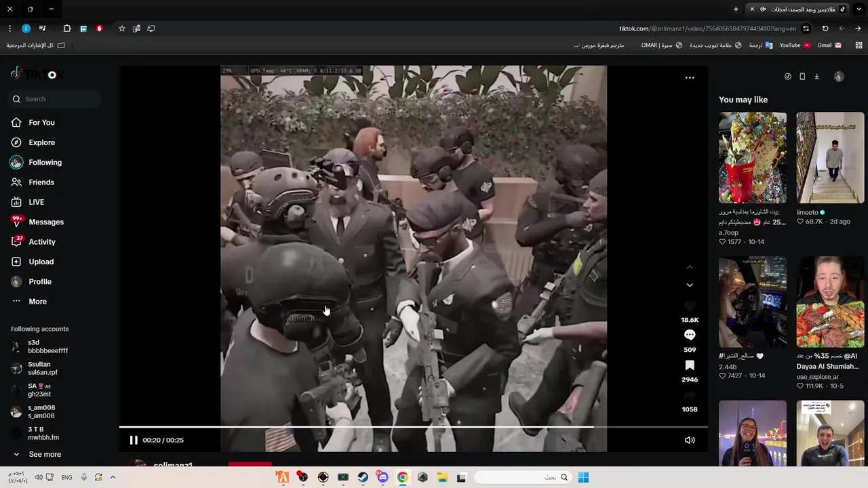Open the iimeeto staircase video thumbnail
The image size is (868, 488).
tap(830, 158)
